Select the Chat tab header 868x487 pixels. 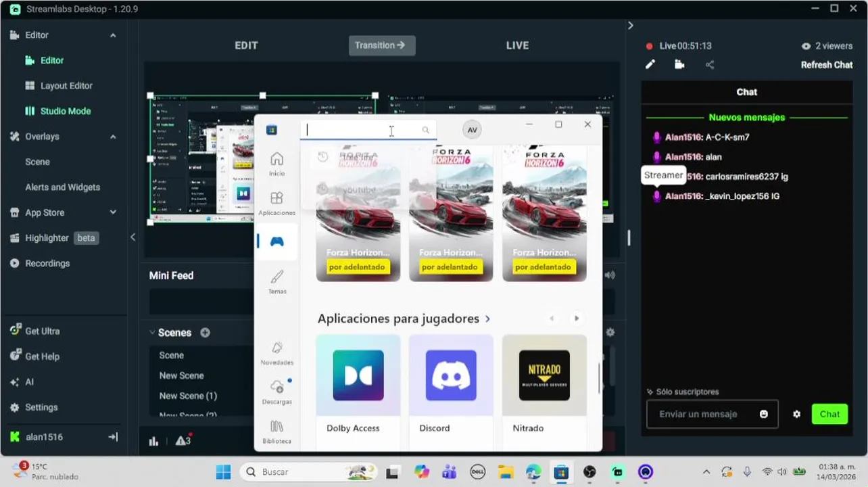tap(746, 92)
